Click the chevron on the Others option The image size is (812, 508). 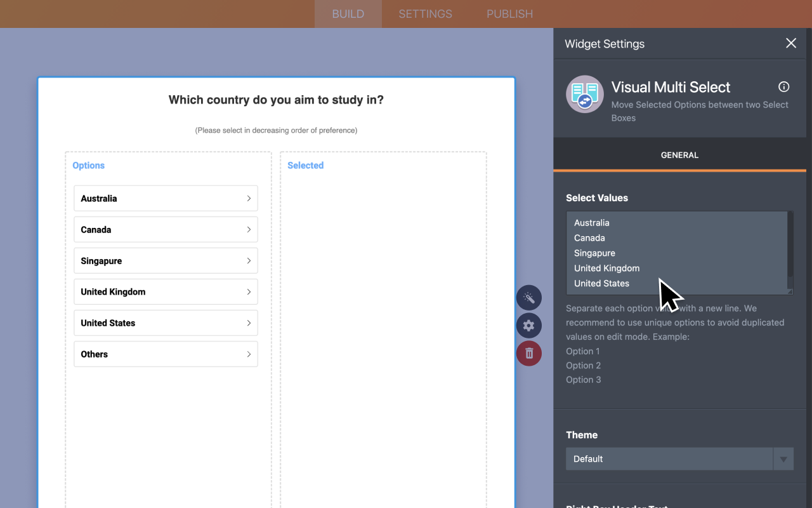(249, 354)
